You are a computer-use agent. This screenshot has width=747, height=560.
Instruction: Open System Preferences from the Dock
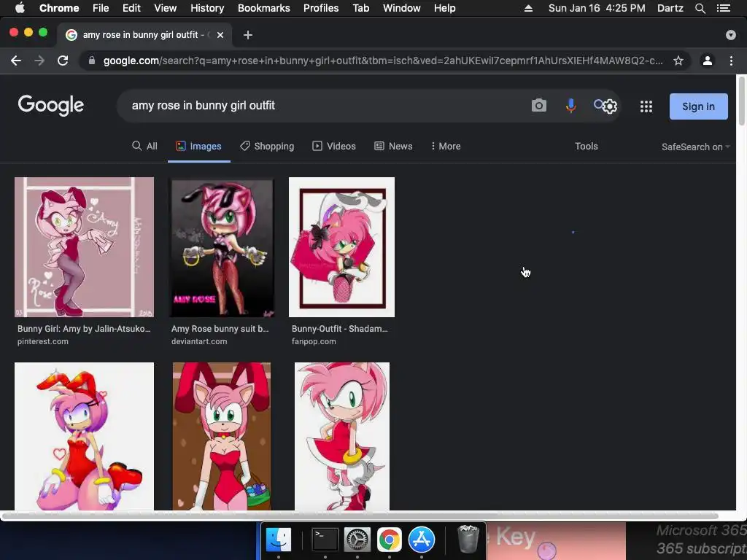pyautogui.click(x=357, y=540)
